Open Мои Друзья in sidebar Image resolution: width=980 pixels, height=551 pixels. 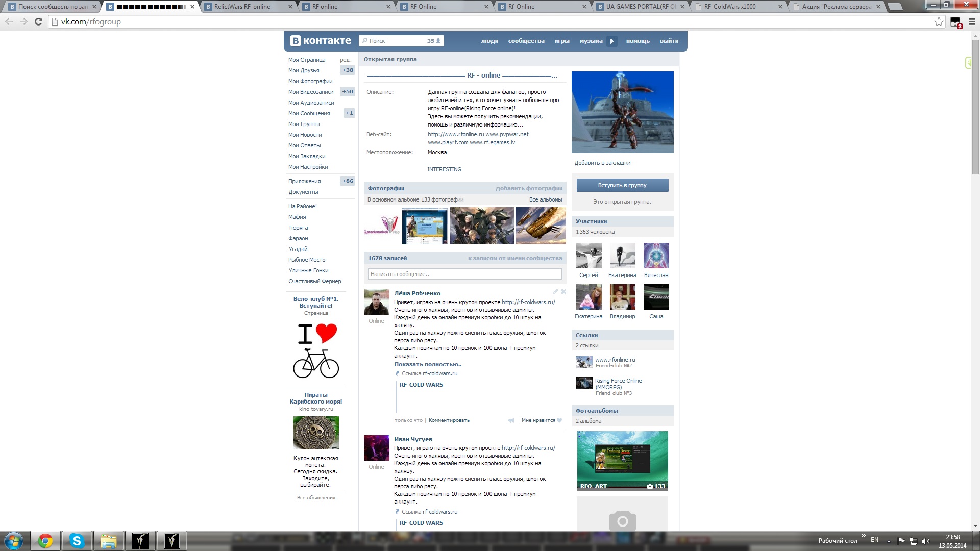click(x=304, y=70)
